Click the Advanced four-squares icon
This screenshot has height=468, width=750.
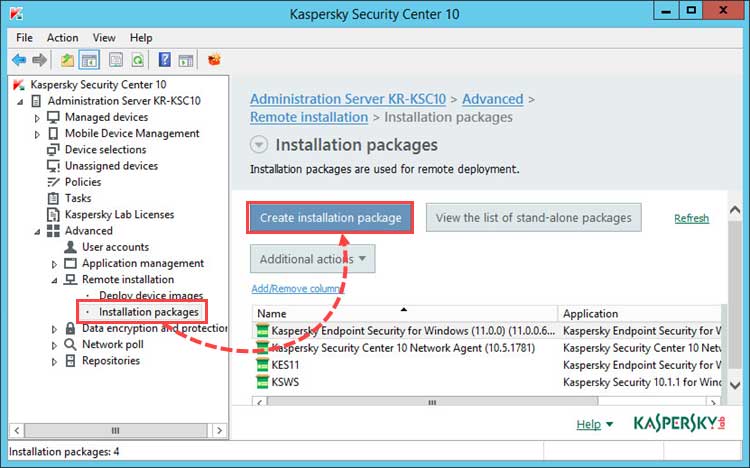tap(53, 231)
